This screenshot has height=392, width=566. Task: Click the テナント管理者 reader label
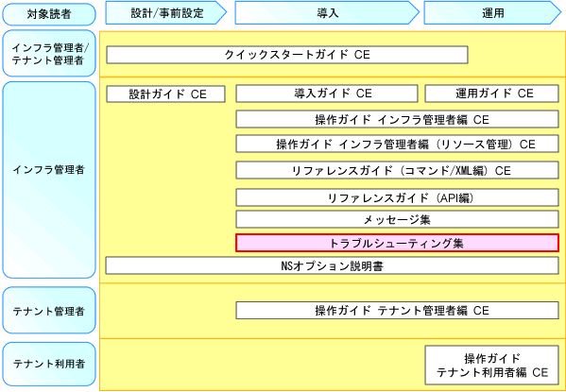pyautogui.click(x=49, y=311)
